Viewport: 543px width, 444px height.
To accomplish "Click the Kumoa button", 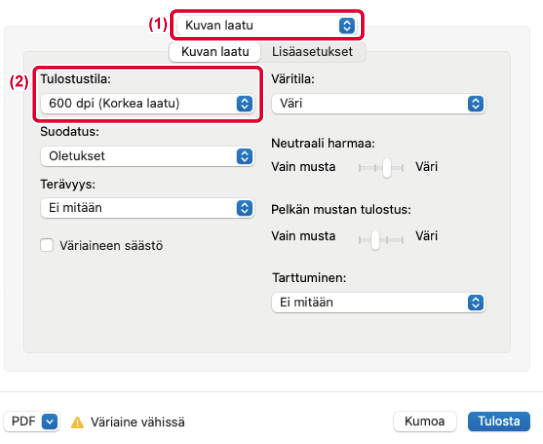I will (x=425, y=421).
